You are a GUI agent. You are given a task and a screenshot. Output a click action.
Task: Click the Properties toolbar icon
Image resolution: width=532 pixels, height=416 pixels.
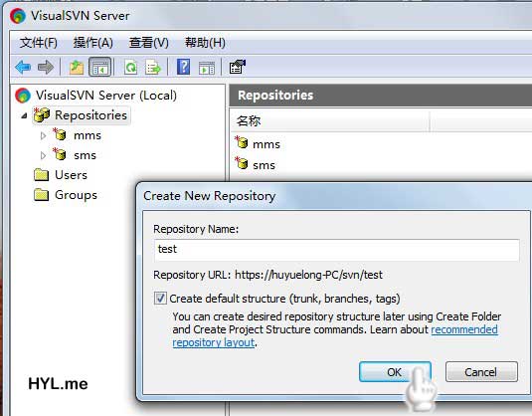tap(237, 67)
